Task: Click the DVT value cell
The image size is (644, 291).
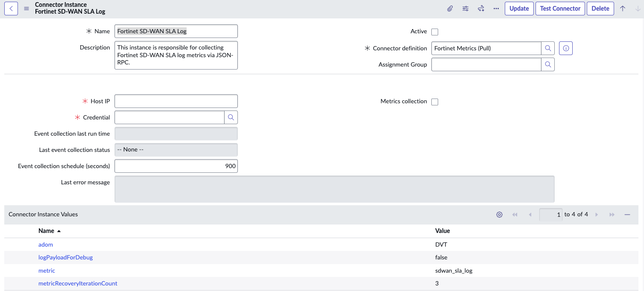Action: 441,244
